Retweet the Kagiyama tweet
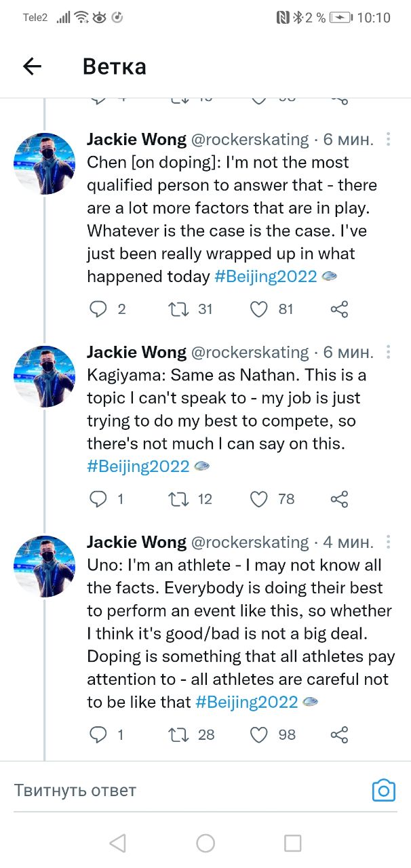 180,499
